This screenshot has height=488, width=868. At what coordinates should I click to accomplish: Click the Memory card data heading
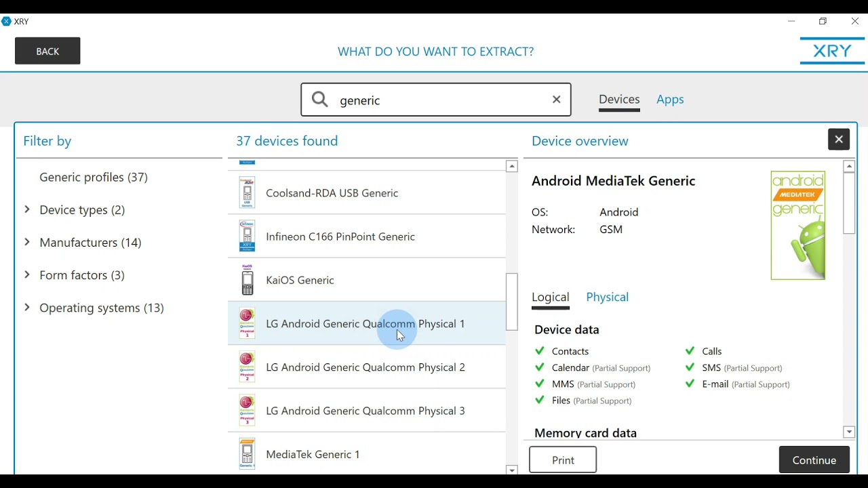point(586,432)
